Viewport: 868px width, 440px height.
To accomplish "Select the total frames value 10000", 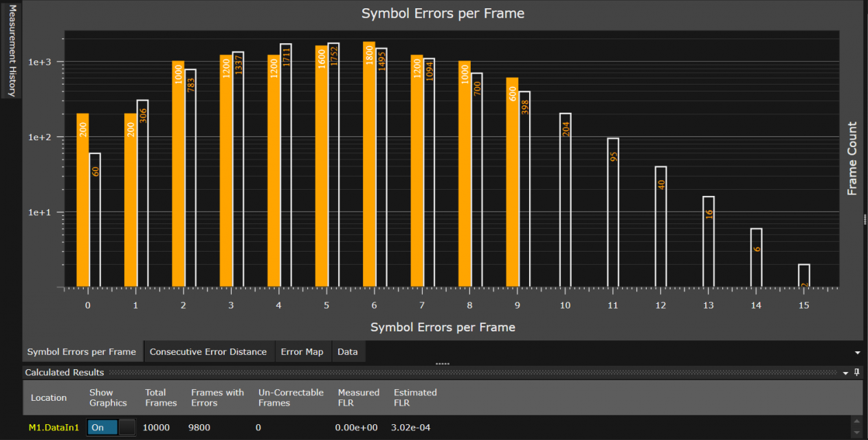I will pos(156,428).
